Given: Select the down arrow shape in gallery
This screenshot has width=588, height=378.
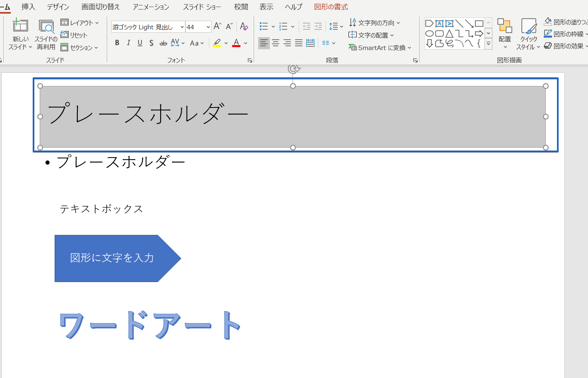Looking at the screenshot, I should point(430,43).
